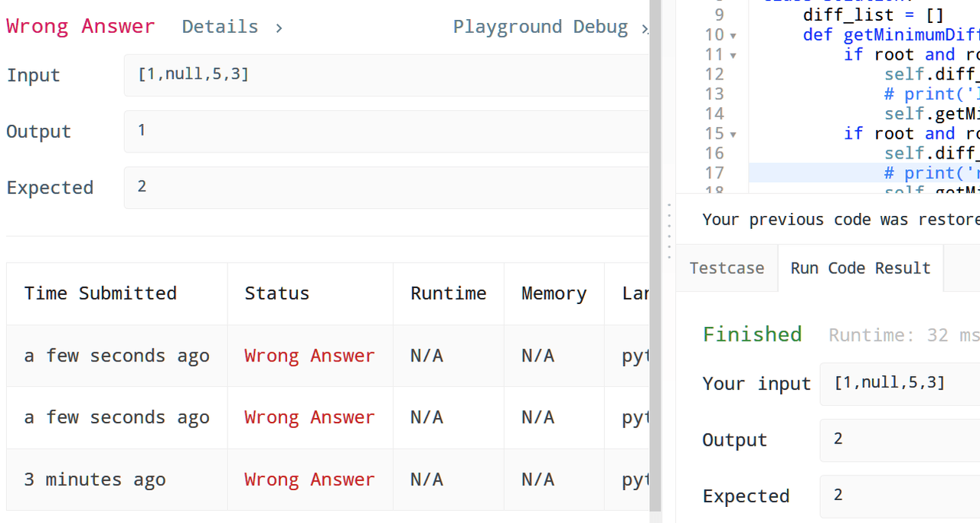This screenshot has width=980, height=523.
Task: Open the Wrong Answer from 3 minutes ago
Action: 309,479
